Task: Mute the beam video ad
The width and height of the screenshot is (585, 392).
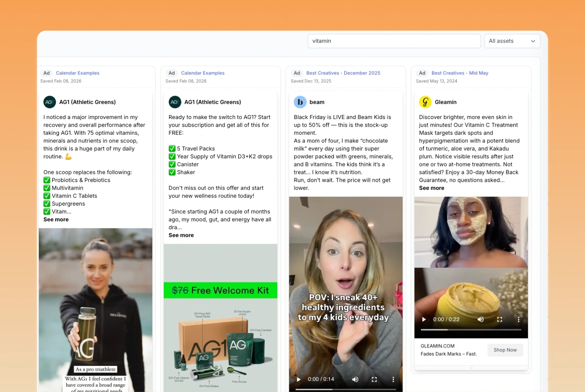Action: (355, 379)
